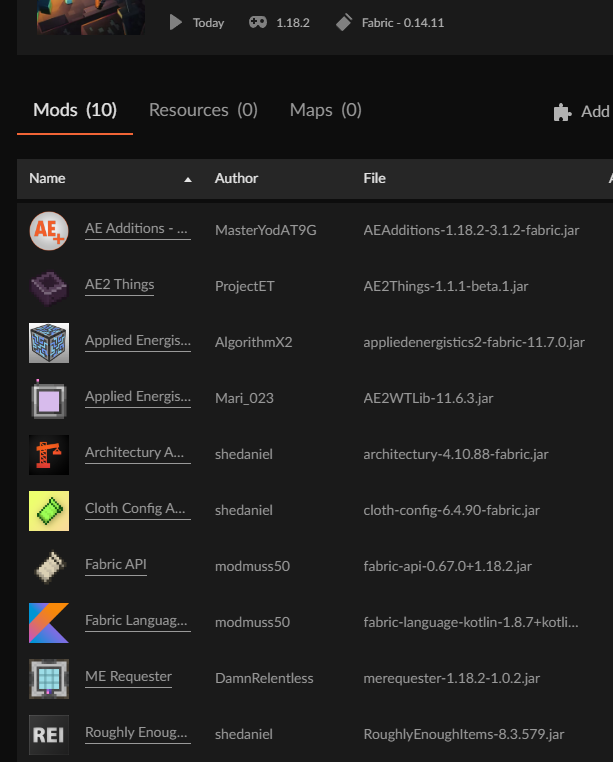The image size is (613, 762).
Task: Click file architectury-4.10.88-fabric.jar
Action: (x=456, y=454)
